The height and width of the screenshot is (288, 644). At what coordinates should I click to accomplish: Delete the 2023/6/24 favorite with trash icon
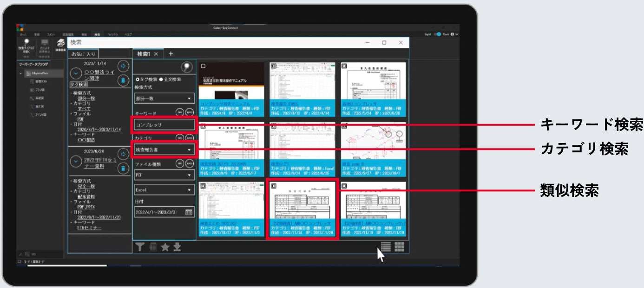[123, 169]
